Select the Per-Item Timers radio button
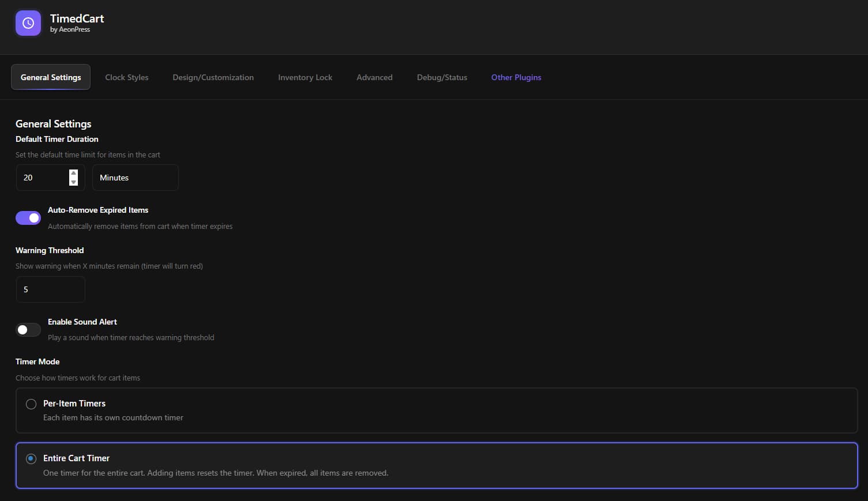This screenshot has width=868, height=501. [x=31, y=404]
